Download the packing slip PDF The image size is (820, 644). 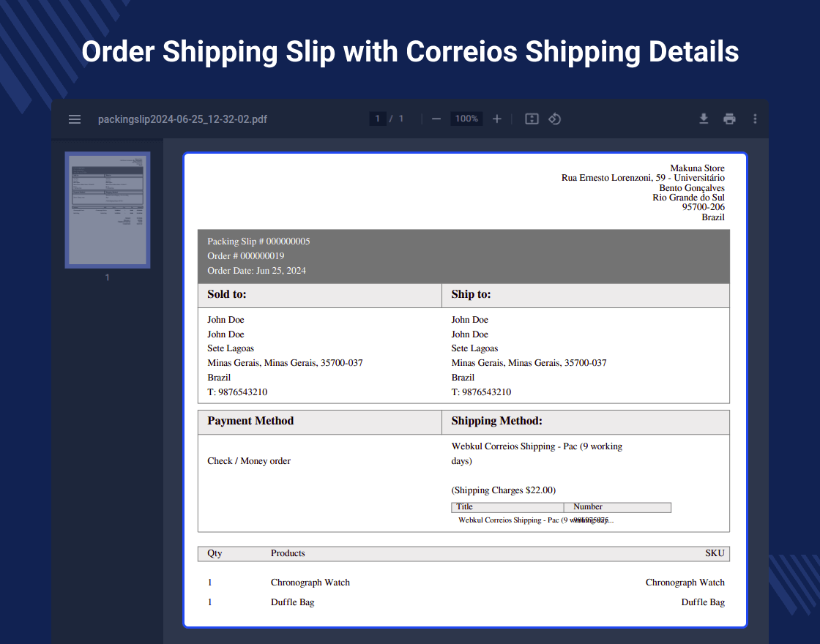[704, 119]
